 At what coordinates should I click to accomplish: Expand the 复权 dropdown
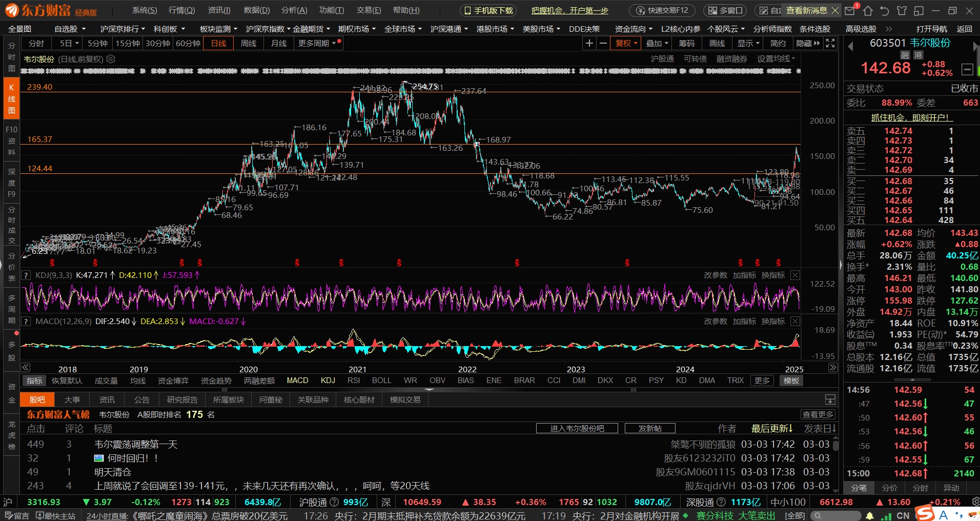pos(626,44)
